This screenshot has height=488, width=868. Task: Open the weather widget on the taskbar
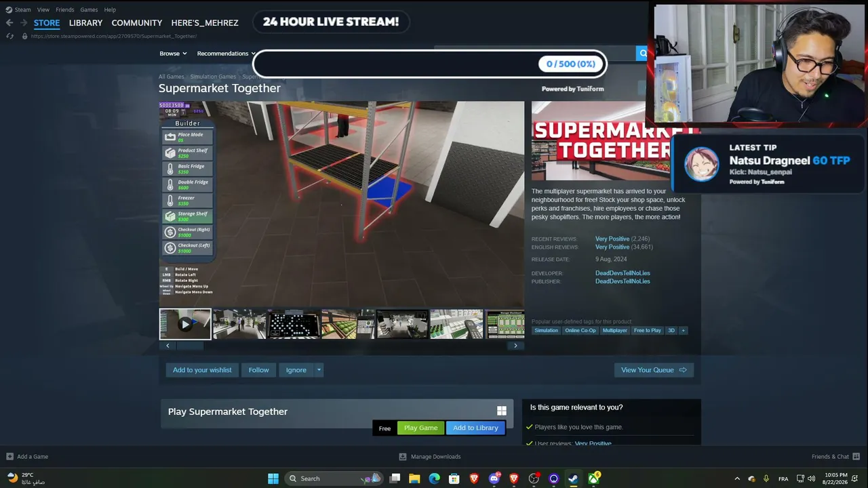(26, 479)
